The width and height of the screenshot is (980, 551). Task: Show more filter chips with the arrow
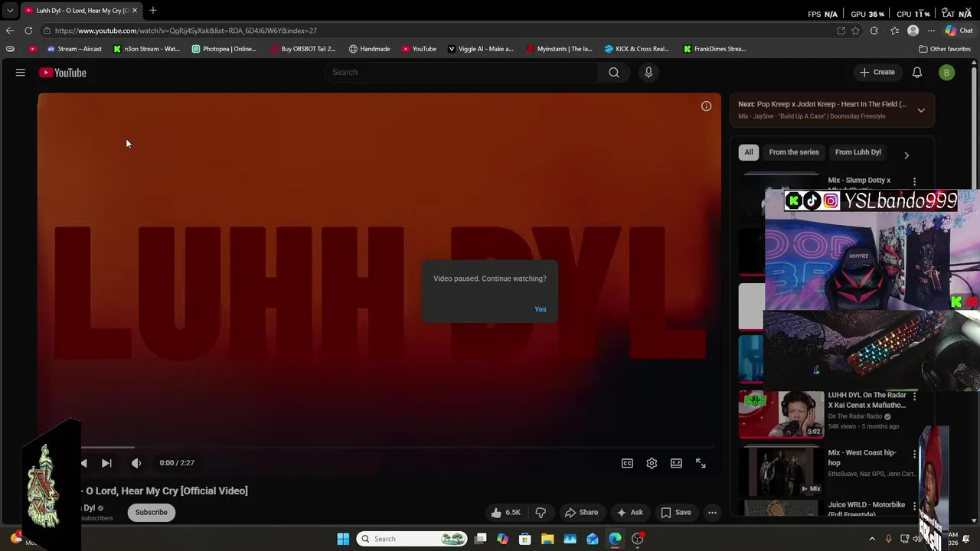click(906, 155)
